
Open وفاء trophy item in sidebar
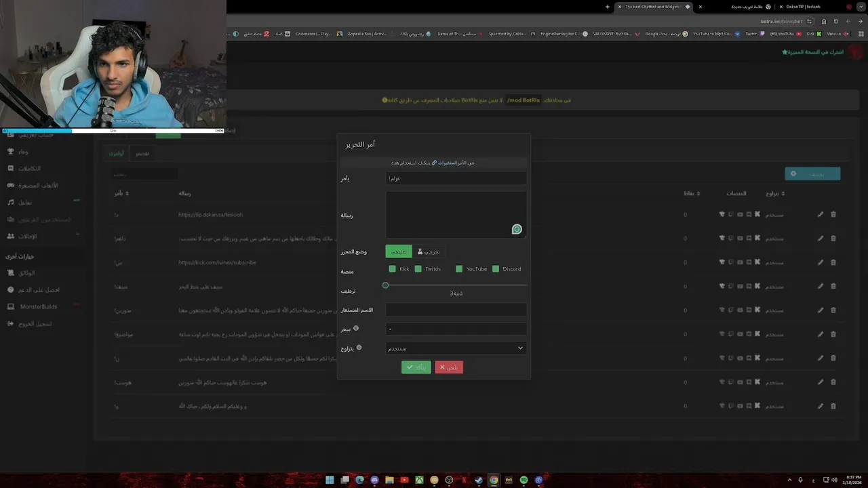(x=18, y=151)
